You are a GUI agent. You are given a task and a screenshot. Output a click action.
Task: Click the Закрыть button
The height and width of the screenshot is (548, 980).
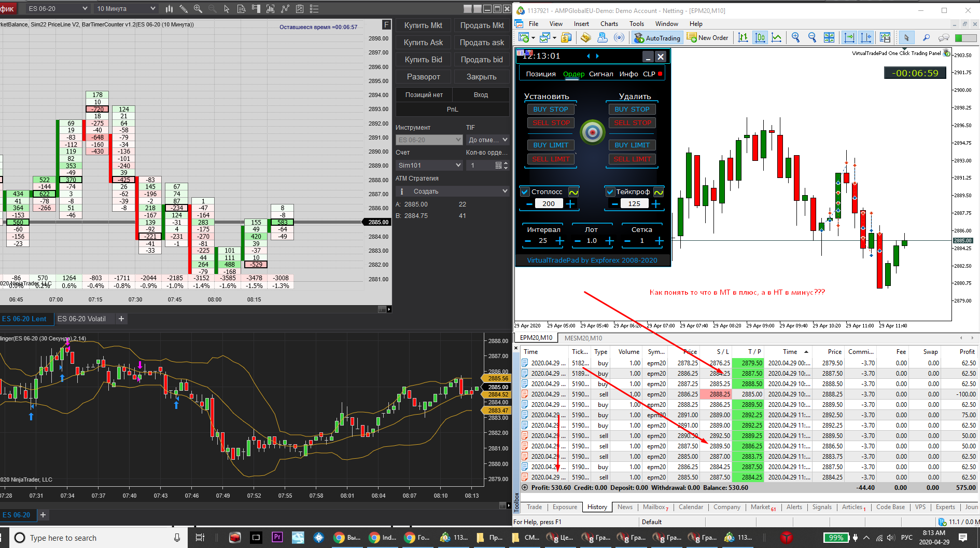pyautogui.click(x=482, y=77)
